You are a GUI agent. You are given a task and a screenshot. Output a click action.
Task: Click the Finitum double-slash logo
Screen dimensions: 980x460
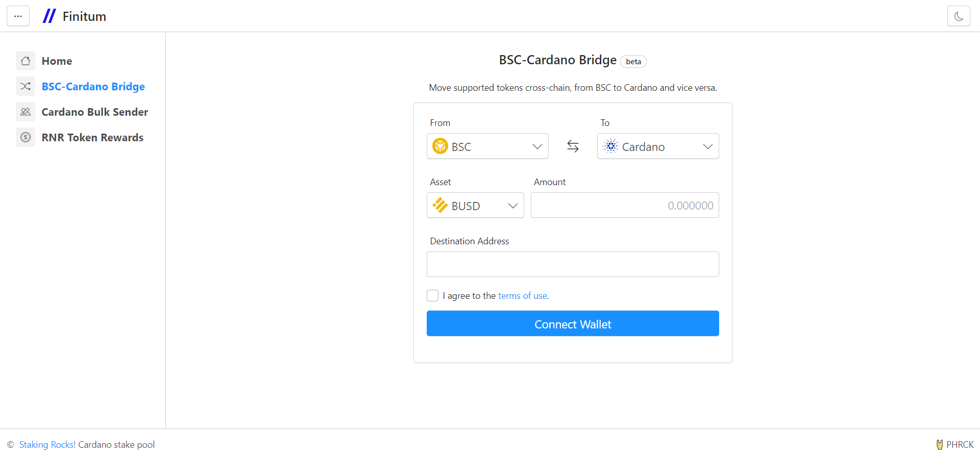pos(49,16)
